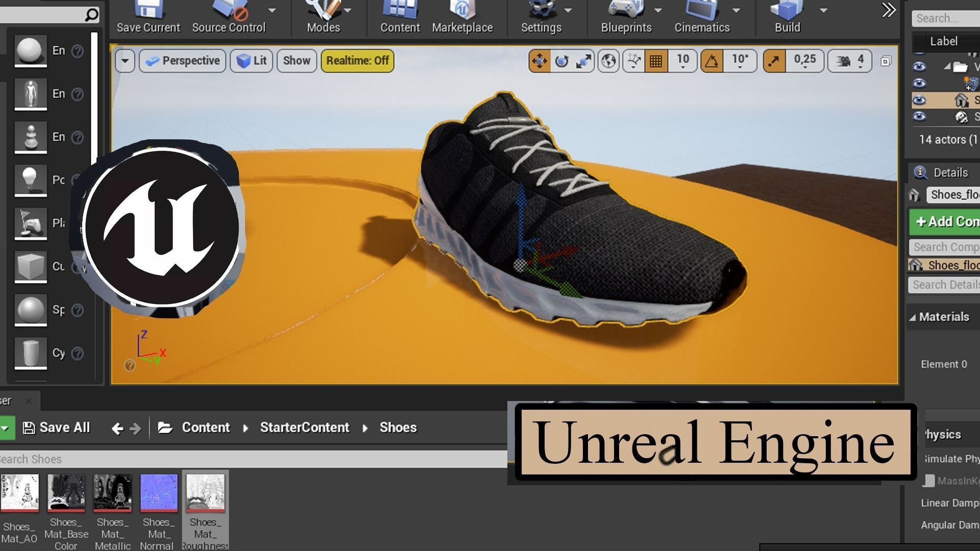The width and height of the screenshot is (980, 551).
Task: Click the Realtime: Off button
Action: click(357, 61)
